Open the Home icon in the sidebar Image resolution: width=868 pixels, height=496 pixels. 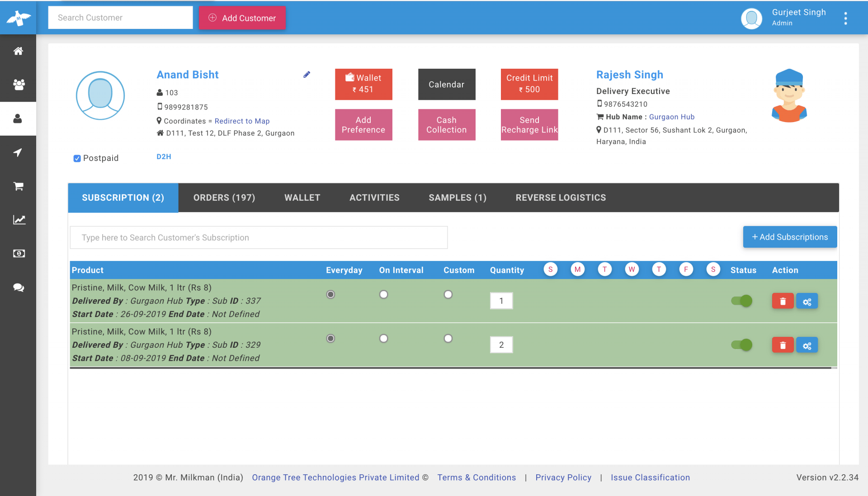[x=18, y=51]
